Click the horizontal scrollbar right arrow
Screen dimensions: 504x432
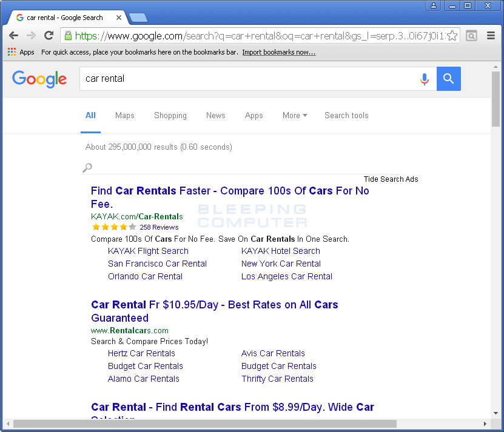[x=485, y=424]
